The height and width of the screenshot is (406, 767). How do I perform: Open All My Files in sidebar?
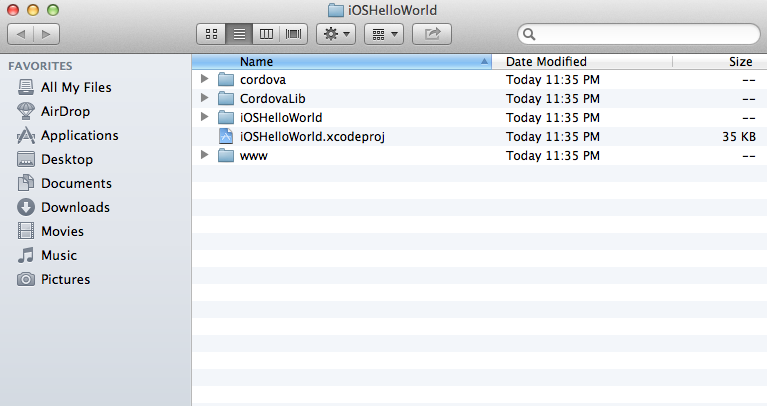[76, 88]
